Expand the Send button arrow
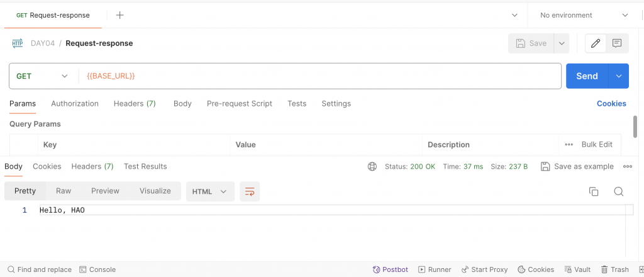 tap(619, 76)
